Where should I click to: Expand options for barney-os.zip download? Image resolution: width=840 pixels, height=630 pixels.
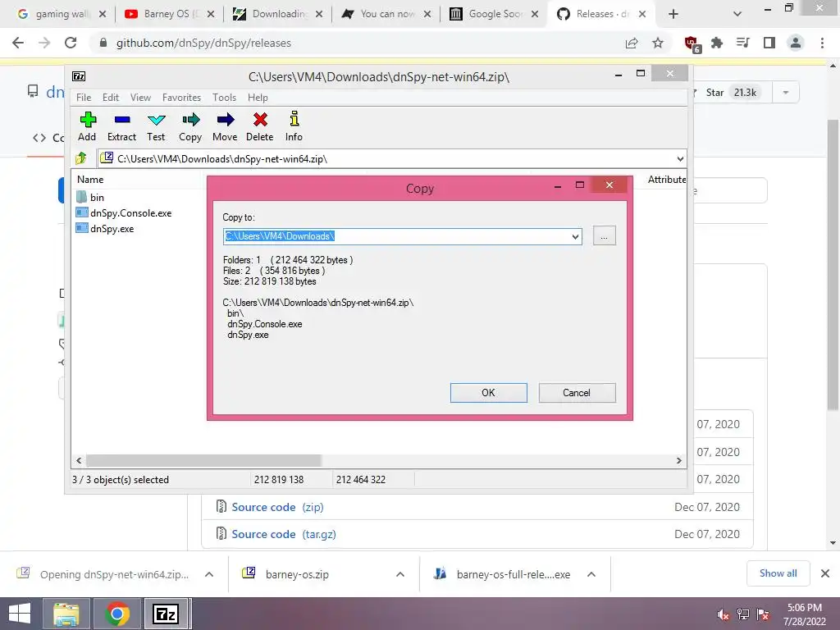[400, 574]
